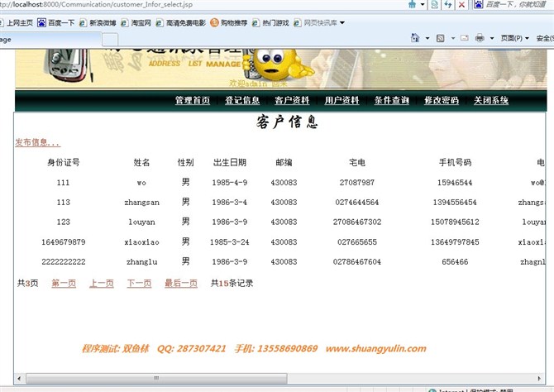Click the compatibility view page icon

tap(435, 5)
